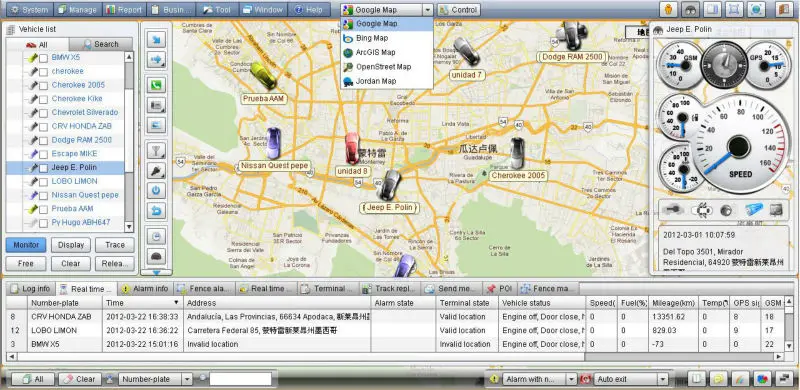Click the Control button in top bar
The image size is (800, 390).
pos(459,10)
